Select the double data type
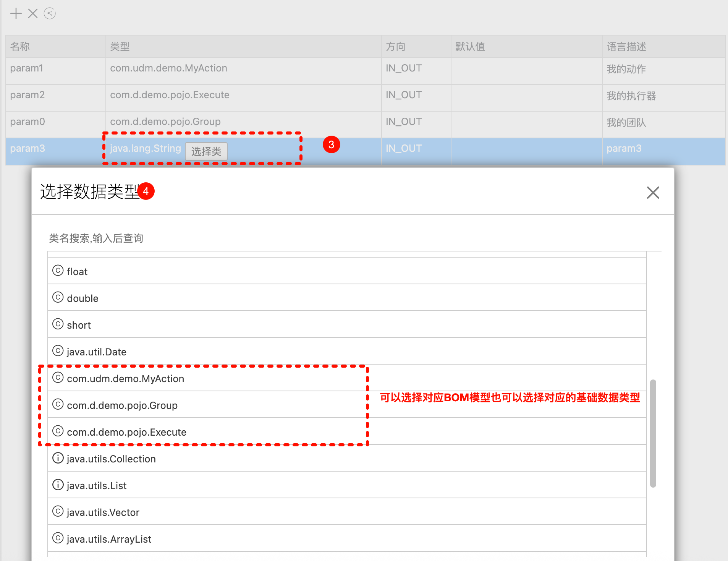Screen dimensions: 728x561 click(x=83, y=298)
